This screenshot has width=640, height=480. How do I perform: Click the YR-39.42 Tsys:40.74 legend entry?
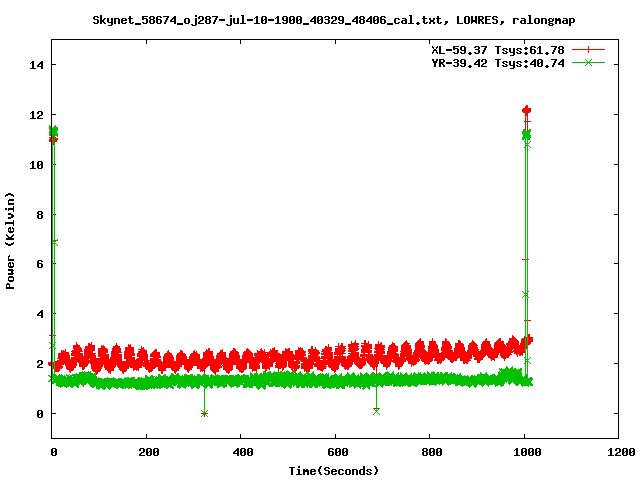click(x=498, y=63)
